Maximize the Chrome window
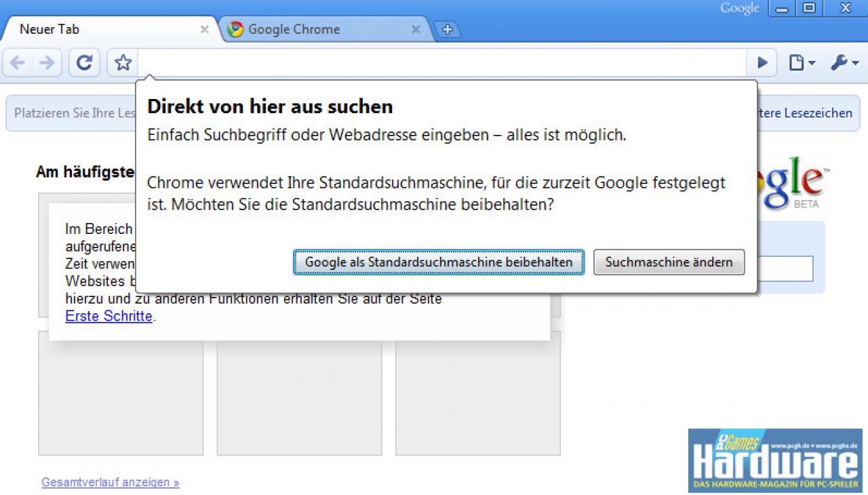 tap(809, 9)
